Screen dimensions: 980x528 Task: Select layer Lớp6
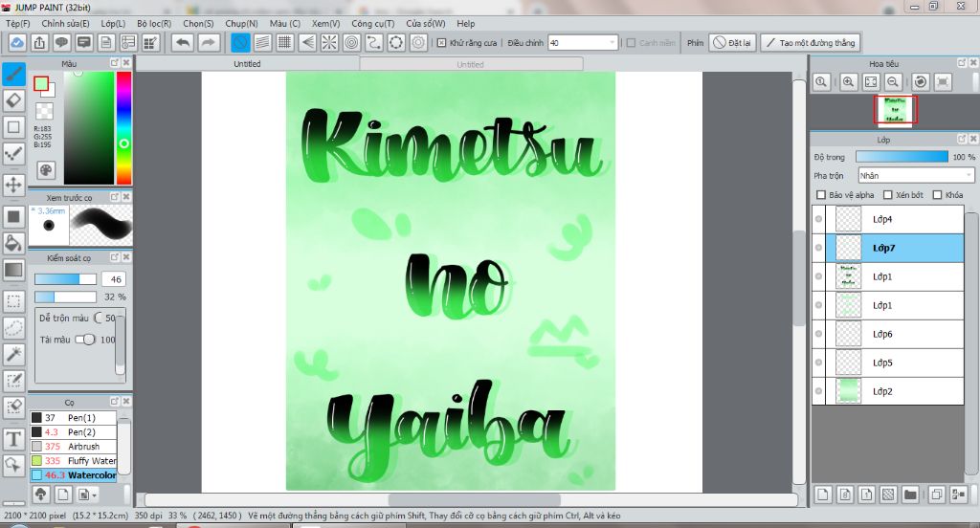(887, 334)
